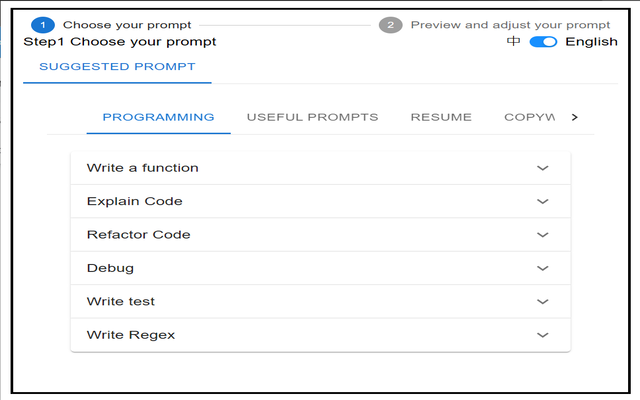Screen dimensions: 640x400
Task: Toggle the Chinese/English language switch
Action: coord(543,42)
